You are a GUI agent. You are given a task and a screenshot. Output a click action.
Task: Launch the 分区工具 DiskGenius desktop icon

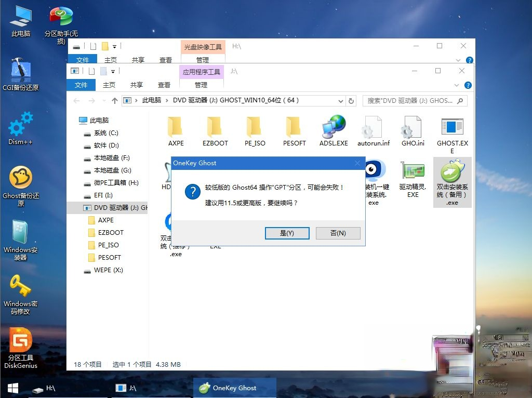[21, 348]
